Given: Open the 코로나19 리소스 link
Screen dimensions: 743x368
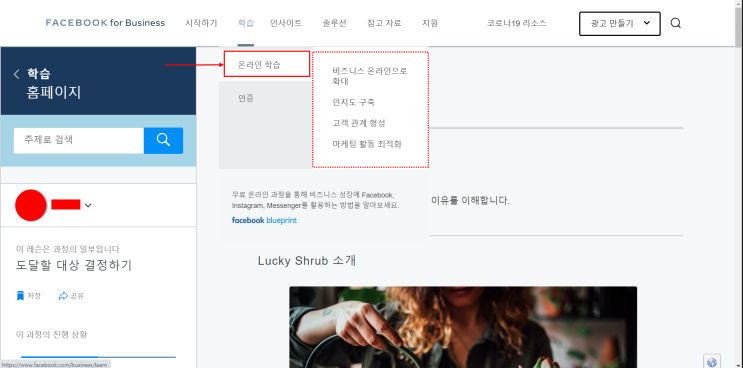Looking at the screenshot, I should [516, 23].
